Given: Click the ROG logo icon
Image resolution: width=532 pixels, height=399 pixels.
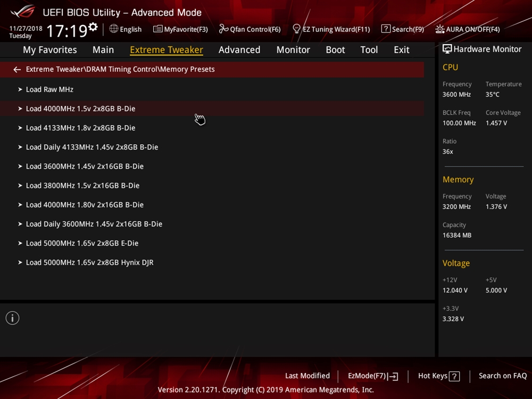Looking at the screenshot, I should (23, 12).
